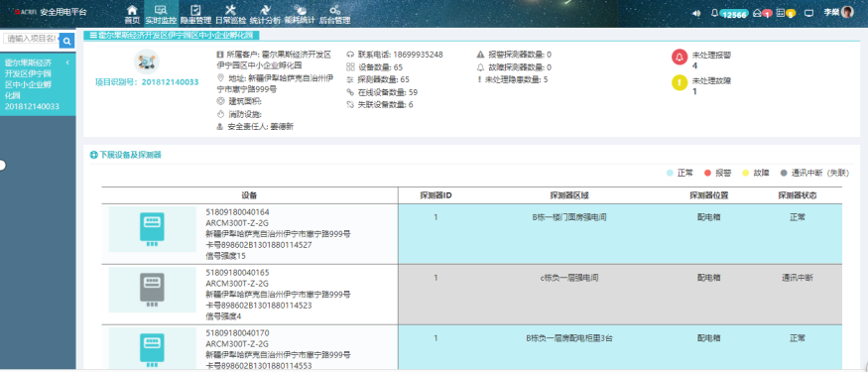Viewport: 868px width, 372px height.
Task: Open the 日常巡检 menu
Action: pos(231,15)
